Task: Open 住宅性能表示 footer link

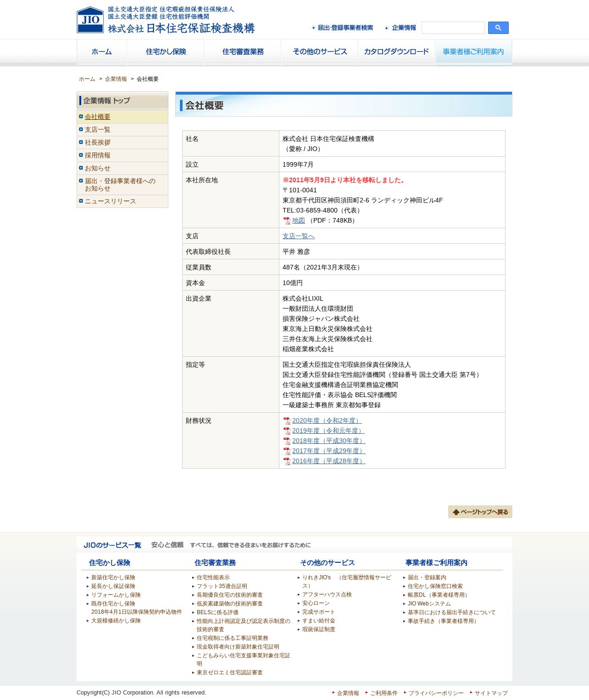Action: (x=213, y=578)
